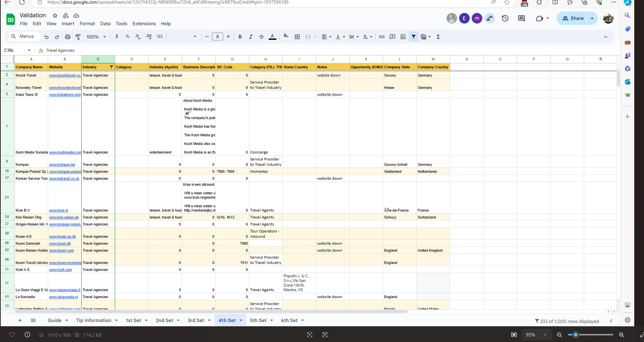Toggle italic formatting
The width and height of the screenshot is (644, 342).
tap(250, 37)
